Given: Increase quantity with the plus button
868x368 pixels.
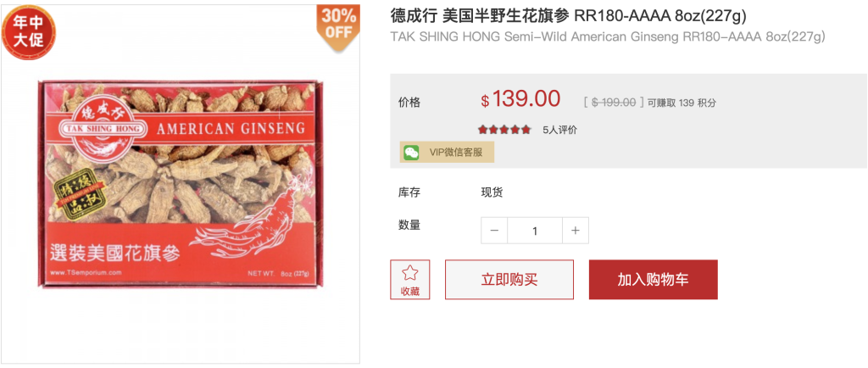Looking at the screenshot, I should click(x=576, y=231).
